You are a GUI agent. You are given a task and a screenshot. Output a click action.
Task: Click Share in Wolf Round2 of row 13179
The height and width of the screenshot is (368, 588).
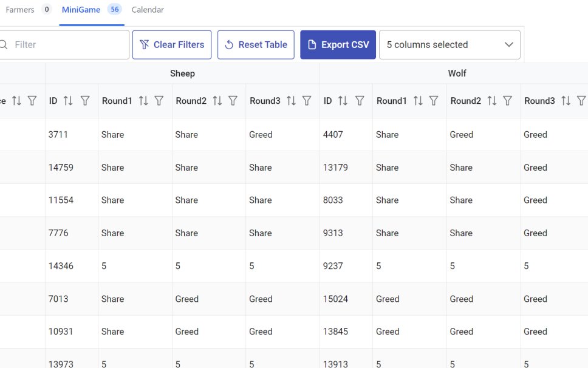[461, 167]
